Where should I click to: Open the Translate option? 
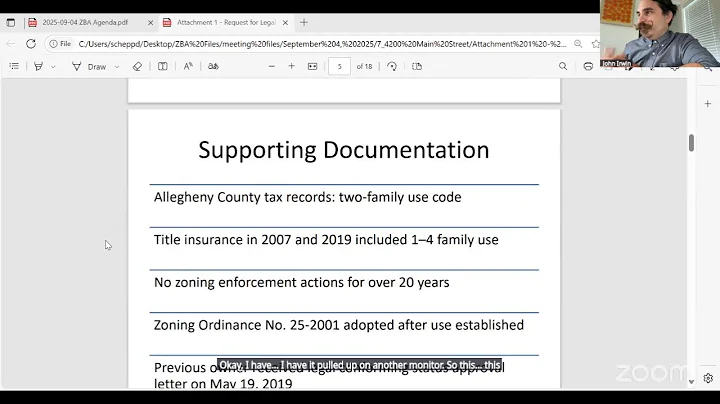pos(213,67)
